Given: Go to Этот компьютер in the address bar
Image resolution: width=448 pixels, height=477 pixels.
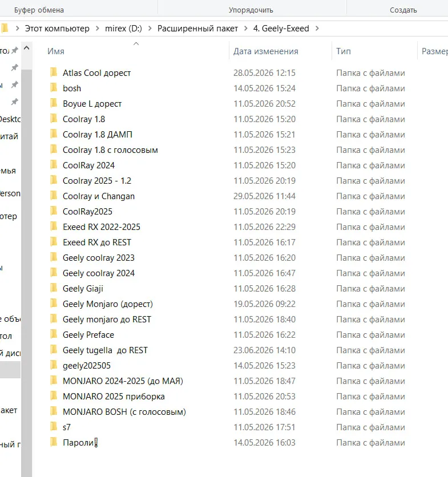Looking at the screenshot, I should [x=57, y=29].
